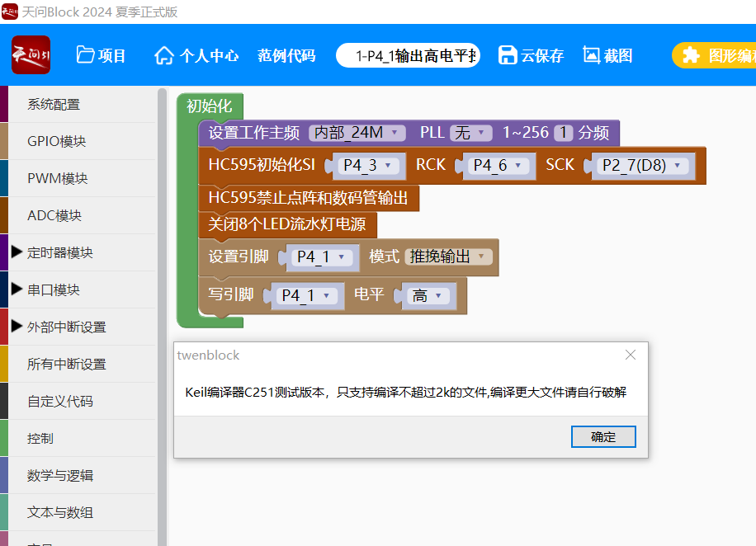Open the 范例代码 menu
The width and height of the screenshot is (756, 546).
(286, 55)
